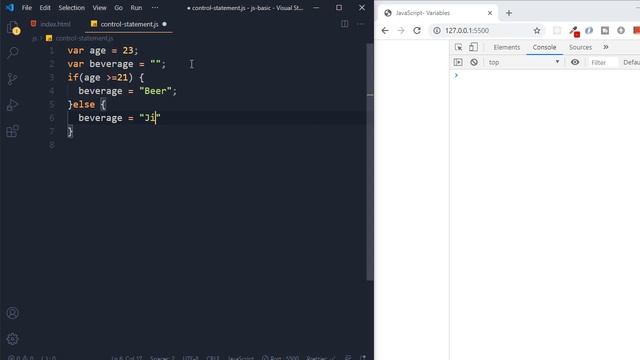Click the Prettier status bar item

tap(321, 357)
